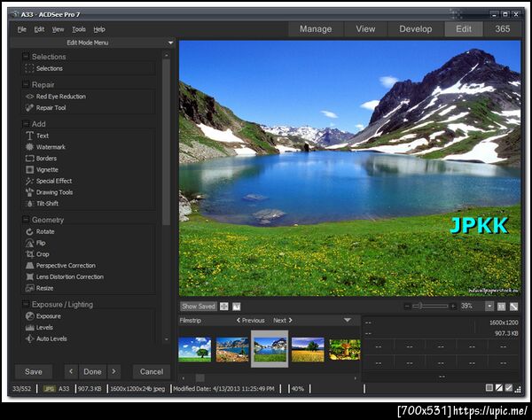Viewport: 532px width, 420px height.
Task: Click the middle status bar icon at bottom right
Action: tap(498, 388)
